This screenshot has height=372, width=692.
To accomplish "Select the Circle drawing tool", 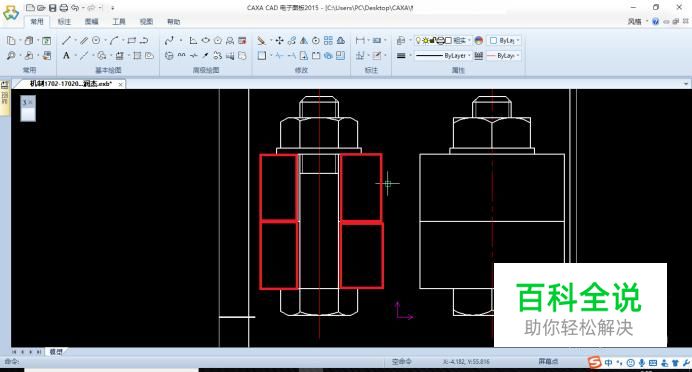I will coord(96,41).
